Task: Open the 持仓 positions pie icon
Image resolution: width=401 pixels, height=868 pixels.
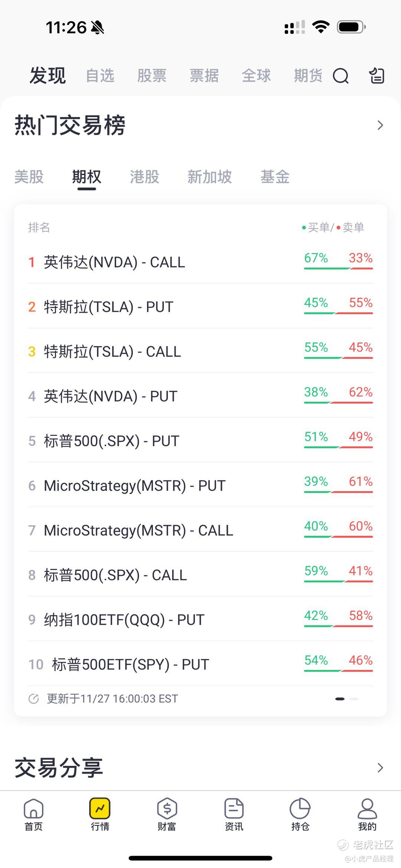Action: click(x=300, y=814)
